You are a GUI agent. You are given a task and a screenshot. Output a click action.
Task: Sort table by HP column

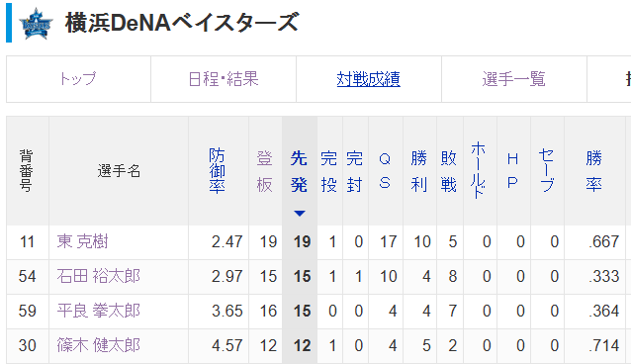[512, 171]
